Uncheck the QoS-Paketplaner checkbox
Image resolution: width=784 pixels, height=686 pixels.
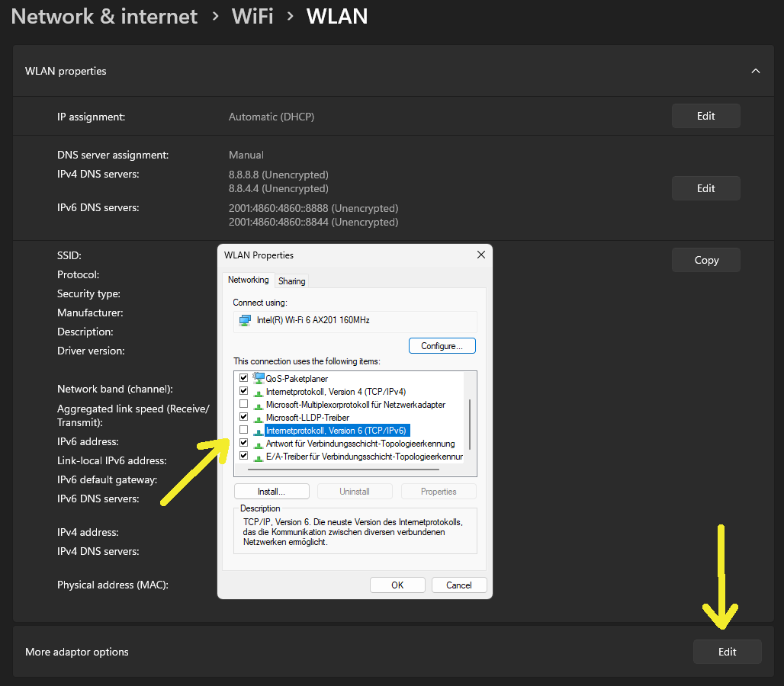coord(243,378)
